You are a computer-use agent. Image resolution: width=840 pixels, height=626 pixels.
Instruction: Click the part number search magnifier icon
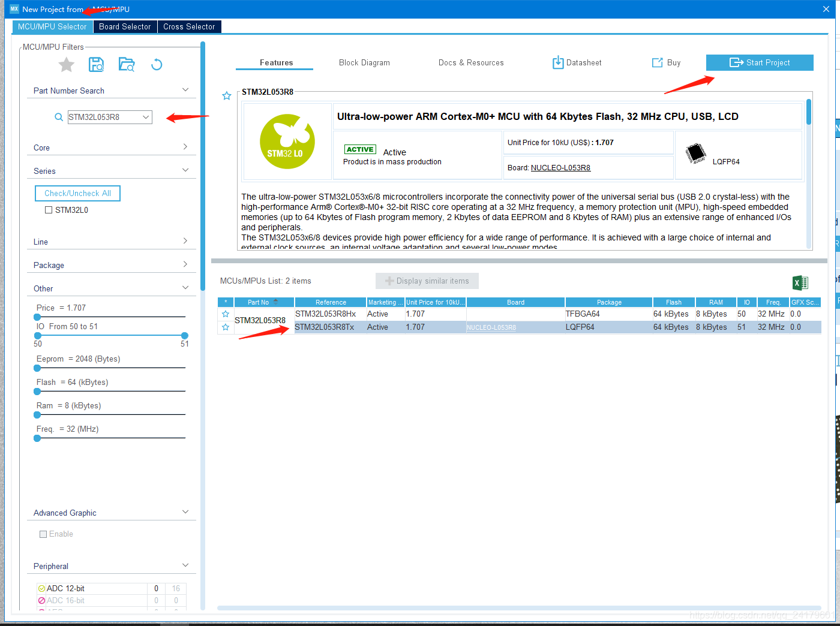point(59,117)
